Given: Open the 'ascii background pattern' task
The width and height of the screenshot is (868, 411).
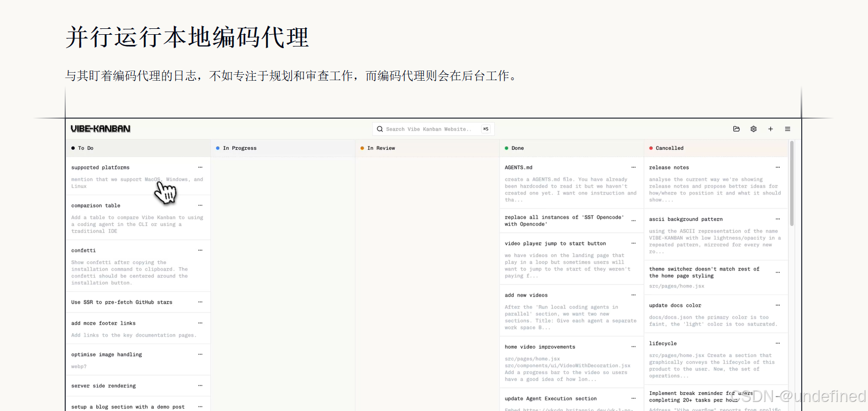Looking at the screenshot, I should coord(686,219).
